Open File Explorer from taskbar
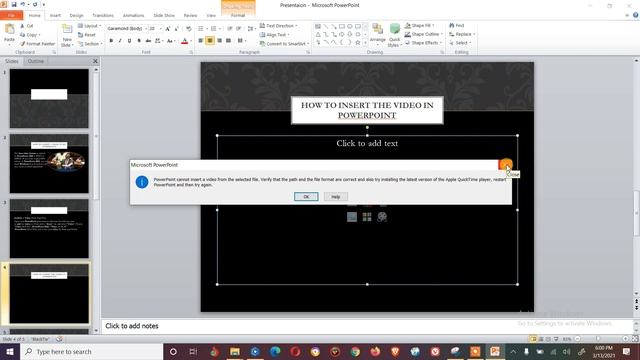640x360 pixels. pyautogui.click(x=235, y=351)
